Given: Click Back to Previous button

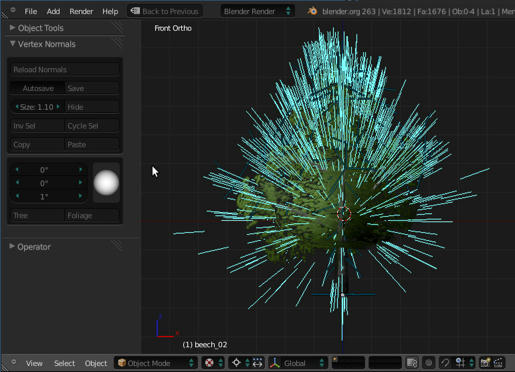Looking at the screenshot, I should pyautogui.click(x=165, y=11).
